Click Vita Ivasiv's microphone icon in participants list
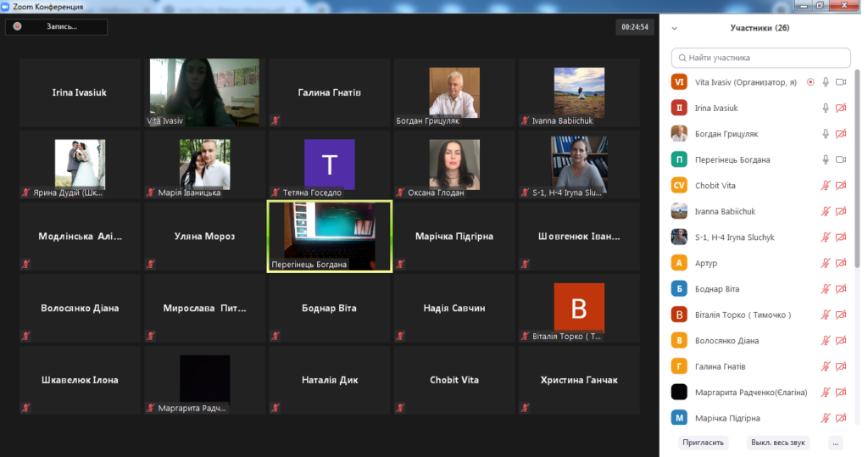The width and height of the screenshot is (868, 457). tap(826, 82)
